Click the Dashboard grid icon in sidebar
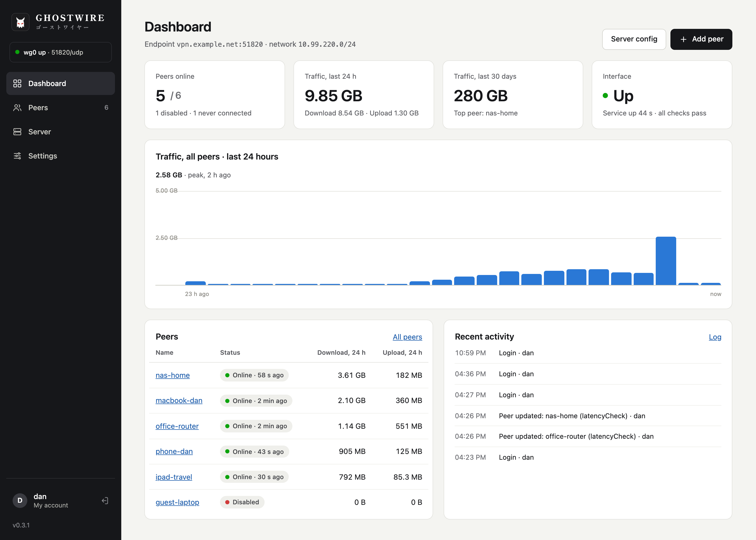756x540 pixels. (x=17, y=83)
